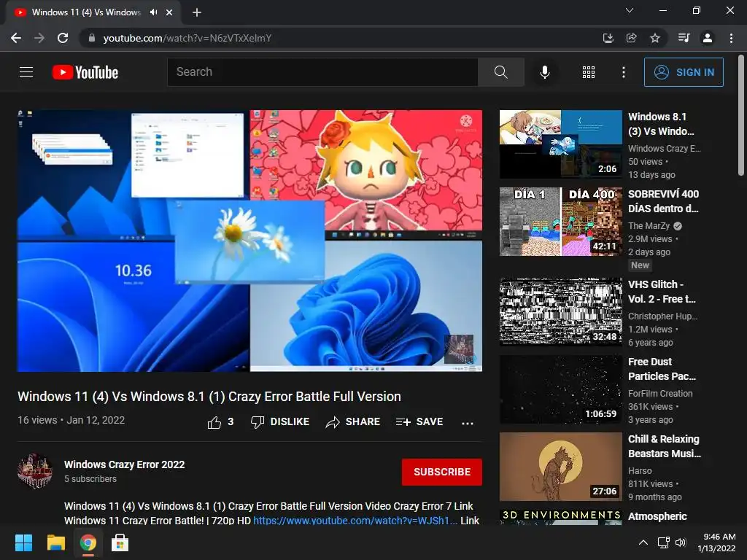Viewport: 747px width, 560px height.
Task: Click the main video player
Action: [x=249, y=241]
